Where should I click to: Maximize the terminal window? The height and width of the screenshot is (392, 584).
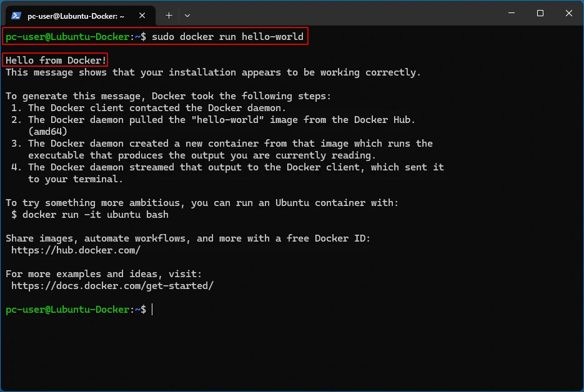(x=540, y=14)
